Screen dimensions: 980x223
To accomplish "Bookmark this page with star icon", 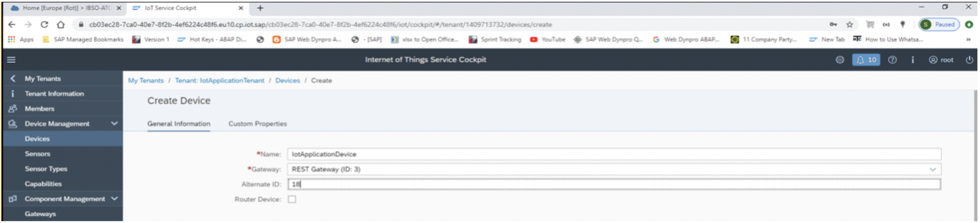I will click(x=849, y=25).
